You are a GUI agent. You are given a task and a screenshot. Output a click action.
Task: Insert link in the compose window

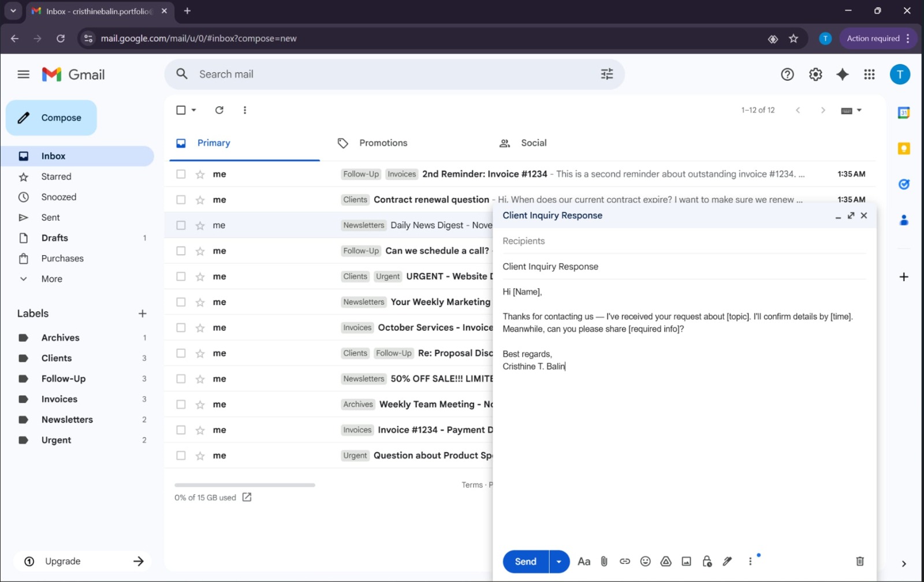(625, 561)
